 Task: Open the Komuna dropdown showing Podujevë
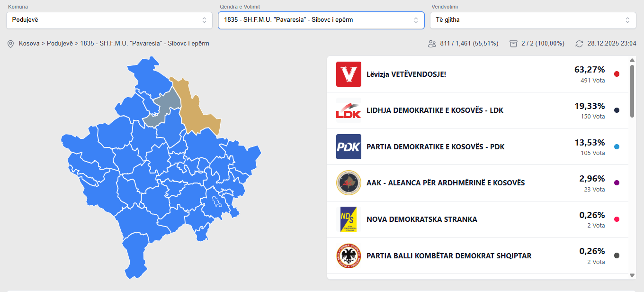(x=109, y=20)
